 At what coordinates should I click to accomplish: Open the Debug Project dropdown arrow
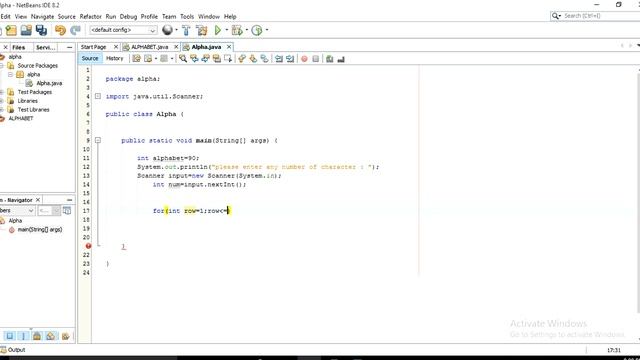coord(247,30)
